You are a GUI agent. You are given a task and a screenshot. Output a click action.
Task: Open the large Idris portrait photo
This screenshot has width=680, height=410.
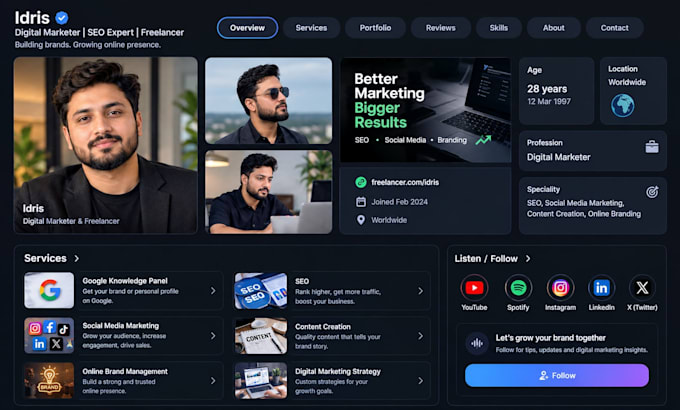[105, 145]
